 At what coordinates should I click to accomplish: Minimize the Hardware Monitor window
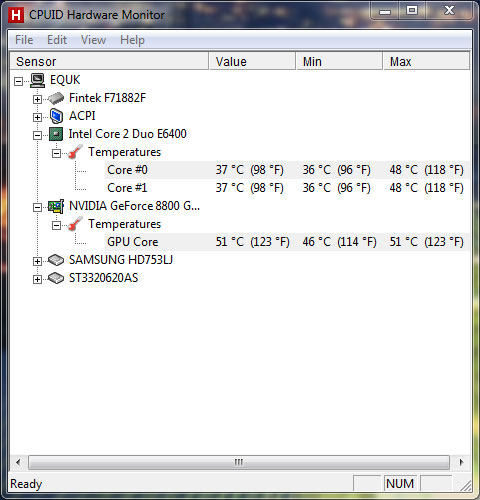coord(385,11)
